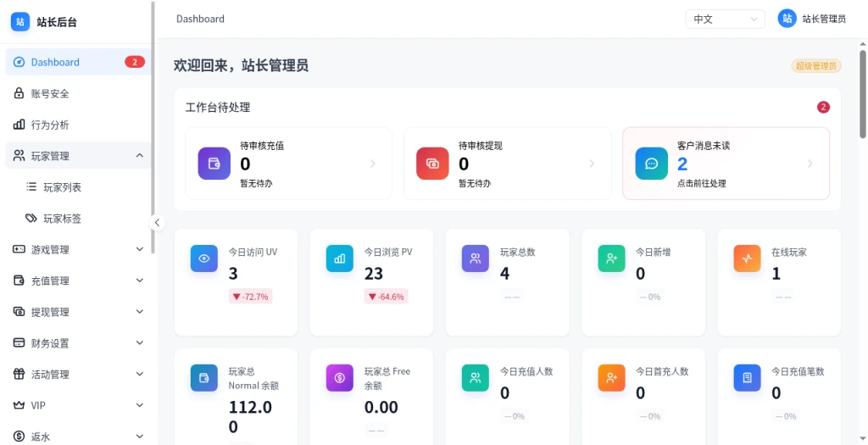This screenshot has height=445, width=868.
Task: Open the 账号安全 menu item
Action: (x=78, y=93)
